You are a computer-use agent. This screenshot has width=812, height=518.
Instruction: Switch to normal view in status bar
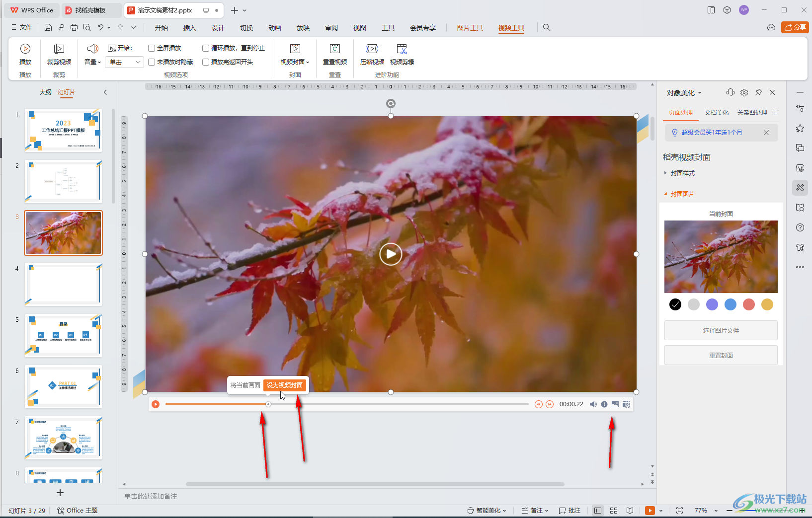(x=598, y=511)
